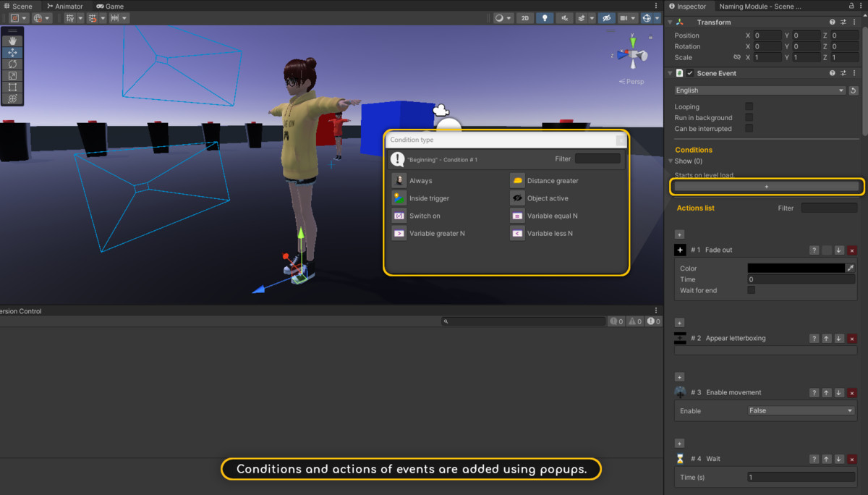
Task: Open the Enable movement False dropdown
Action: [801, 411]
